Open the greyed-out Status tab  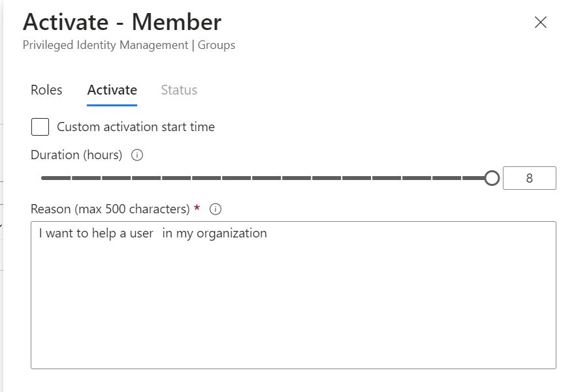[179, 90]
